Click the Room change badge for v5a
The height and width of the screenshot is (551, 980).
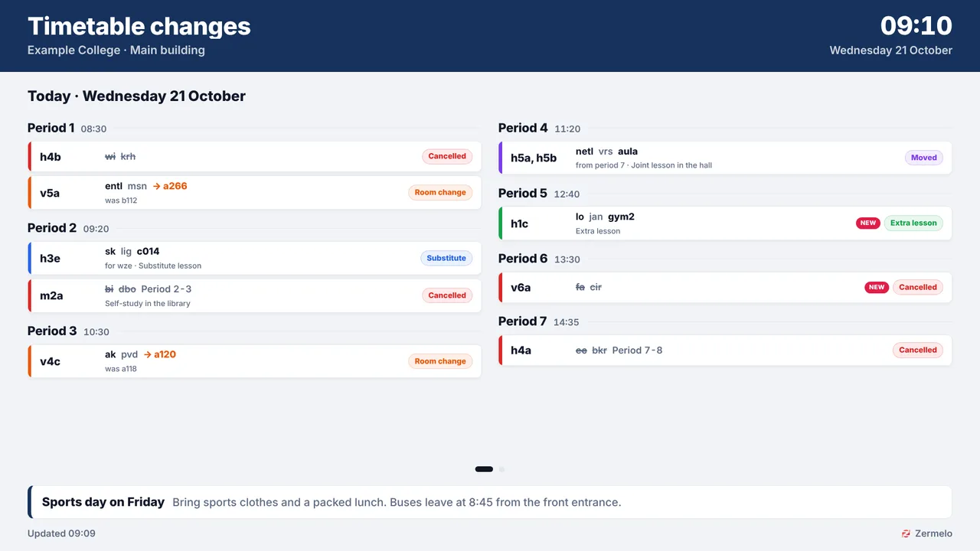(440, 193)
